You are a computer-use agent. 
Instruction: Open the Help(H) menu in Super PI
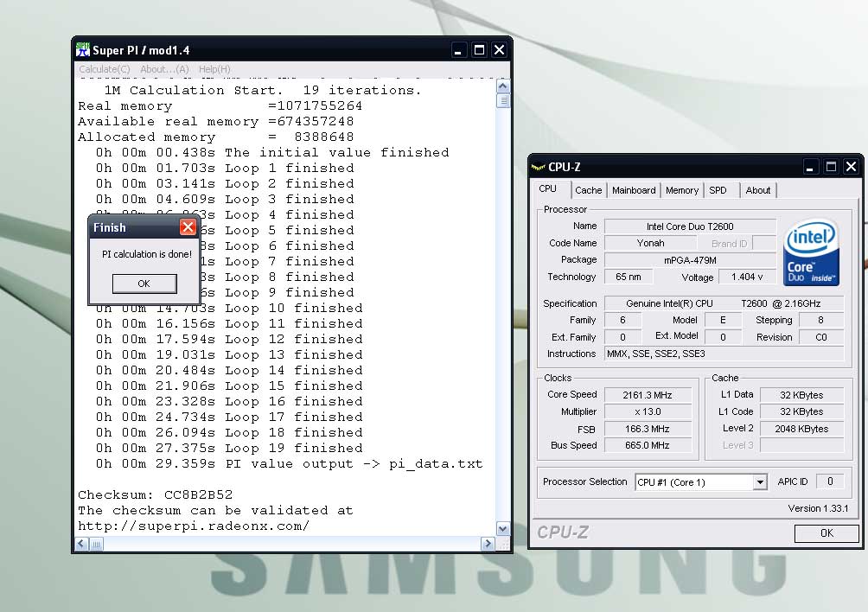214,69
